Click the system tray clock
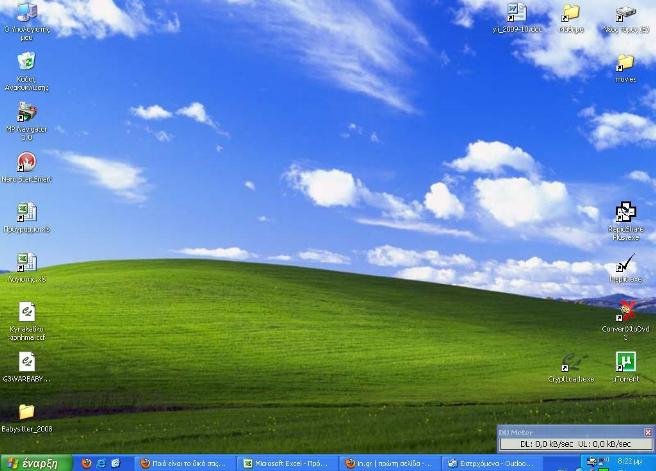Image resolution: width=656 pixels, height=471 pixels. tap(630, 461)
